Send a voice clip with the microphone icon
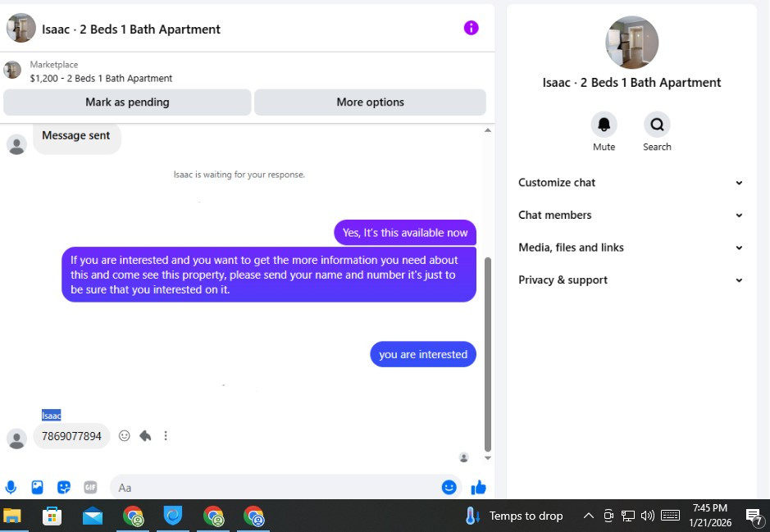This screenshot has height=532, width=770. point(11,488)
